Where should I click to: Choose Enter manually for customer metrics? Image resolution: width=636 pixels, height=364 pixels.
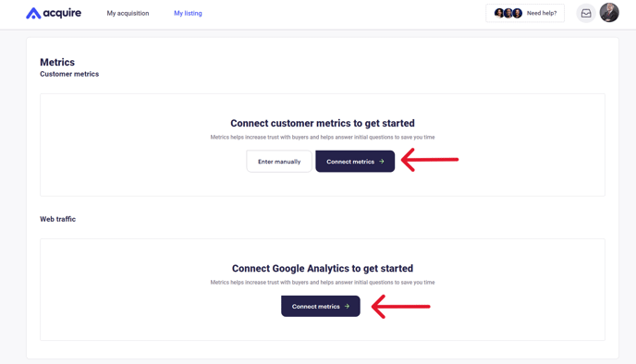tap(279, 162)
